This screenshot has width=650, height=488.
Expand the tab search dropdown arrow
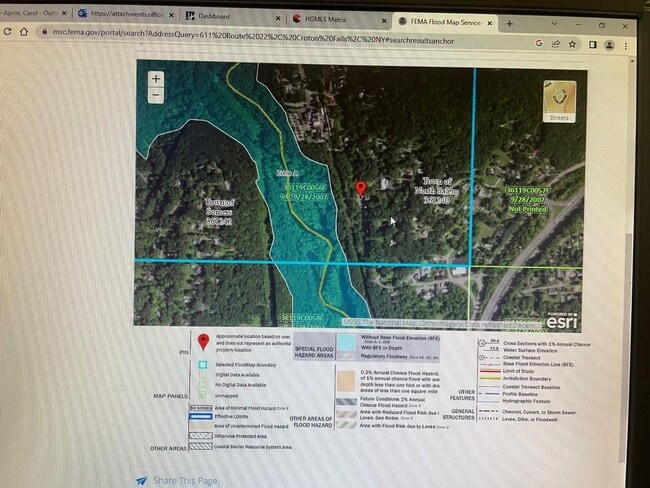click(x=554, y=24)
